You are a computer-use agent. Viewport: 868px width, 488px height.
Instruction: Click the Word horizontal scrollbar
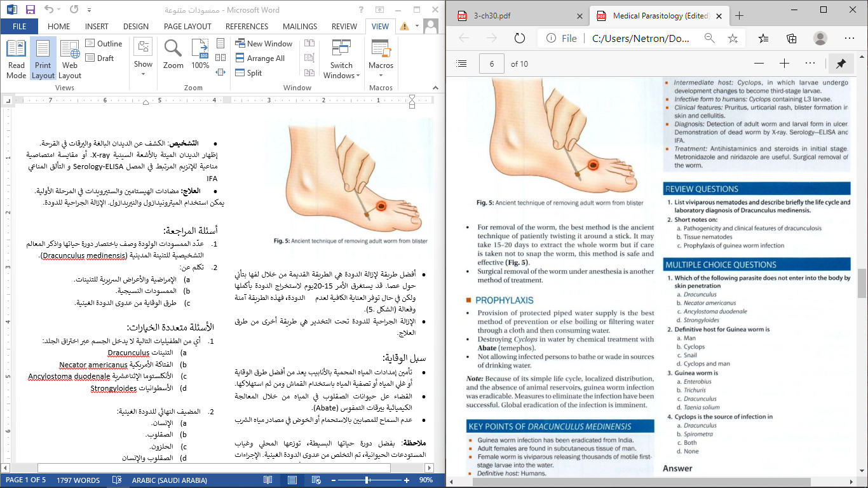[x=214, y=468]
